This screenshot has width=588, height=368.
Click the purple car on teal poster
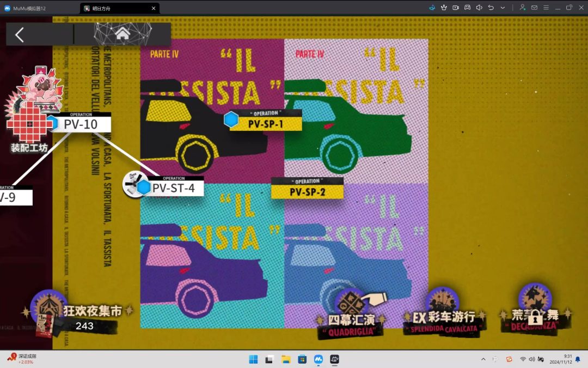click(x=212, y=256)
